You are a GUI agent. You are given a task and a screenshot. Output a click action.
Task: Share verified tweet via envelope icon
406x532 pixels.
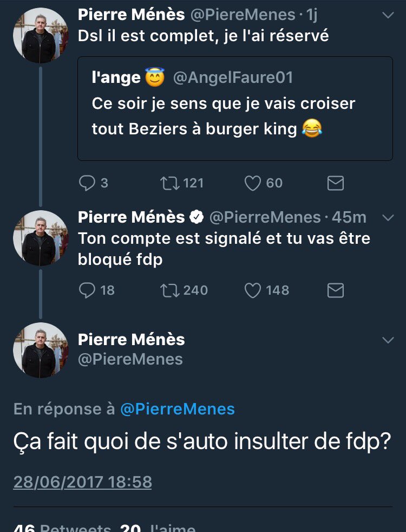click(x=336, y=290)
